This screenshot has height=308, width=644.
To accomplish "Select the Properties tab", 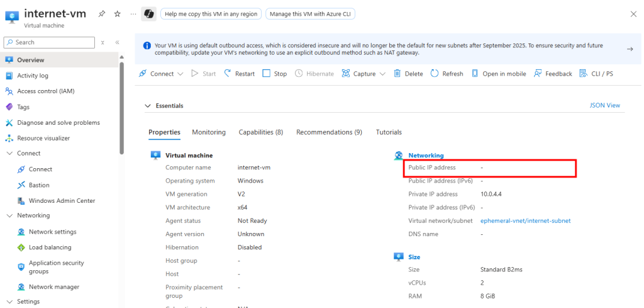I will (164, 132).
